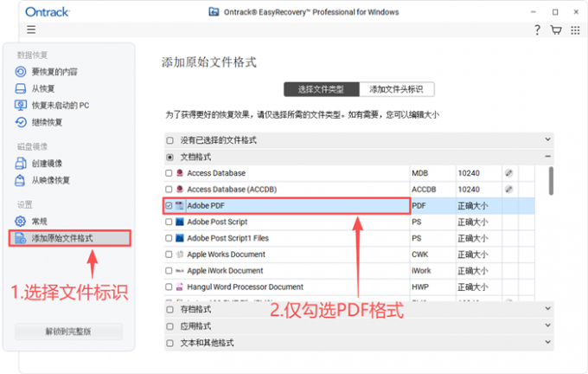Click the CWK extension cell

419,255
